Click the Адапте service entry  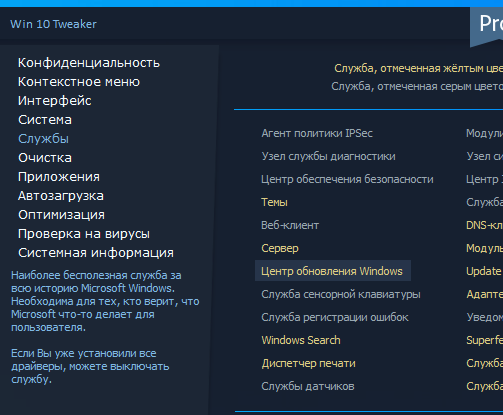pyautogui.click(x=484, y=294)
